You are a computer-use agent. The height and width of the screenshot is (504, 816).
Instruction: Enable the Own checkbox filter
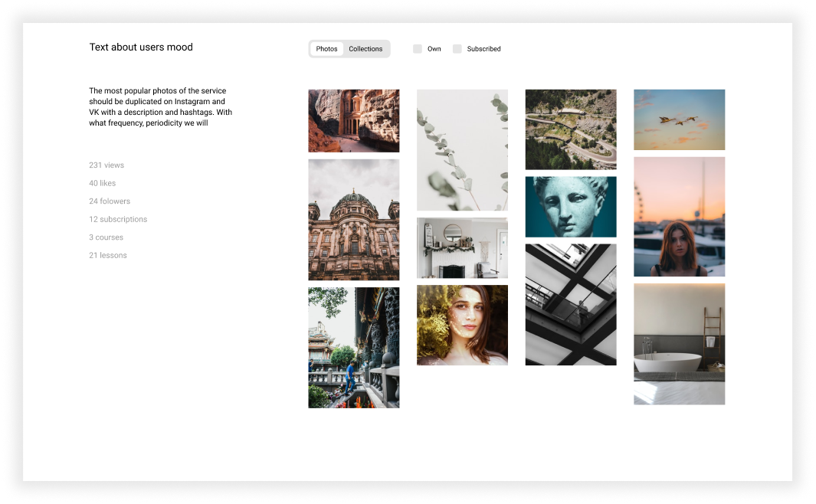click(418, 49)
